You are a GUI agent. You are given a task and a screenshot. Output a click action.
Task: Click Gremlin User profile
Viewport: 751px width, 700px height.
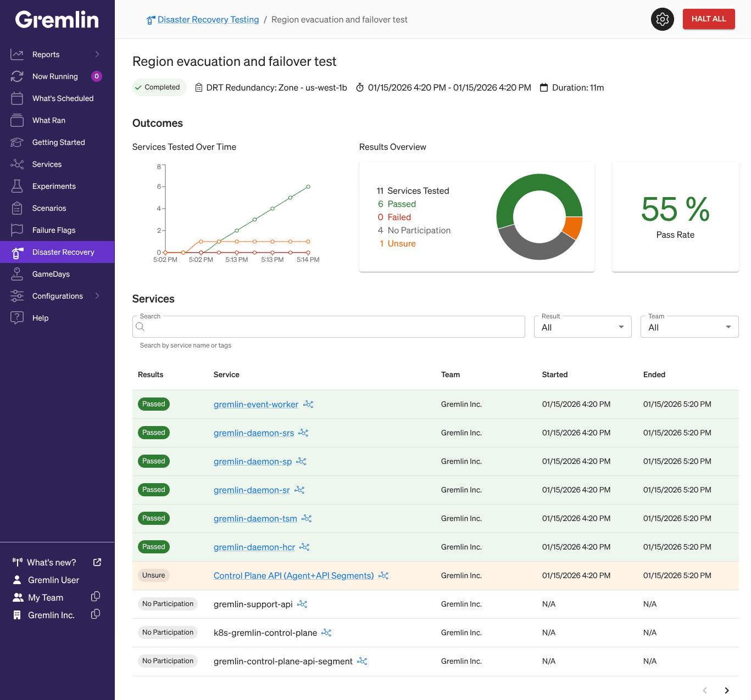point(53,580)
